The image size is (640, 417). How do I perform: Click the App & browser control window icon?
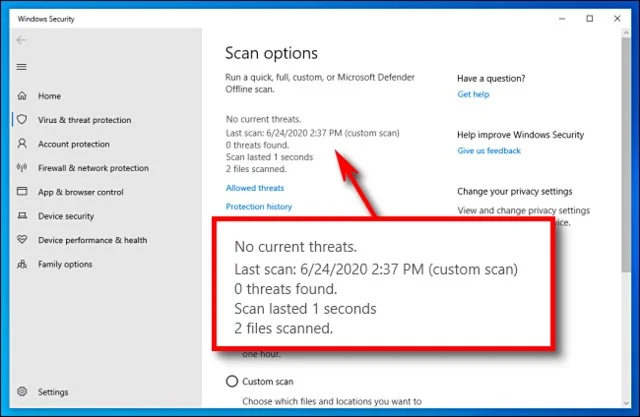pos(22,191)
